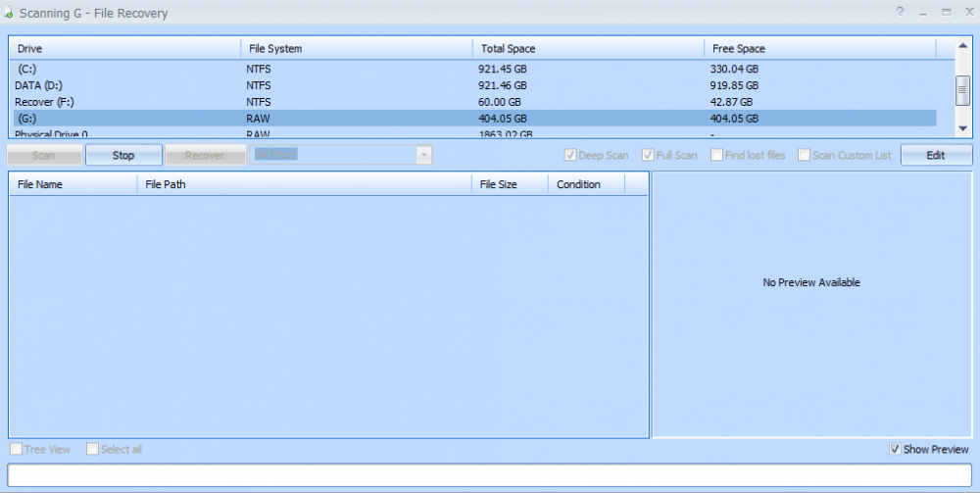Tick the Select all checkbox
Screen dimensions: 980x493
tap(92, 449)
